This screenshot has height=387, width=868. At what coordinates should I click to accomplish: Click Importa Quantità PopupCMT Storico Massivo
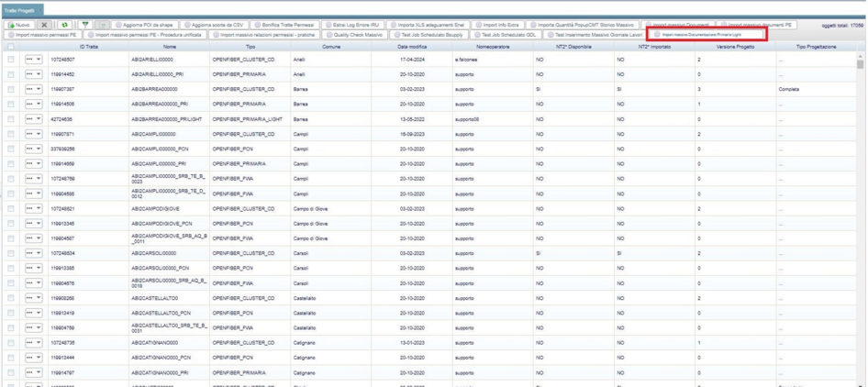click(x=584, y=25)
